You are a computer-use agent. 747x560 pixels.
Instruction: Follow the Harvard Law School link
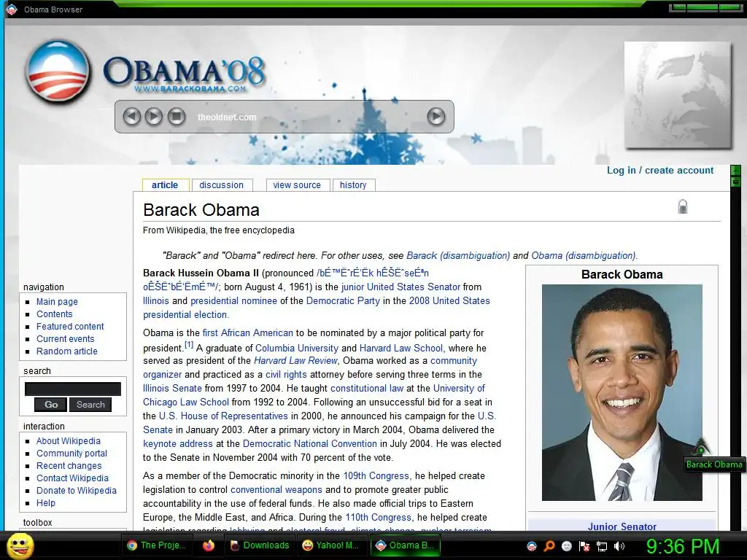point(401,348)
